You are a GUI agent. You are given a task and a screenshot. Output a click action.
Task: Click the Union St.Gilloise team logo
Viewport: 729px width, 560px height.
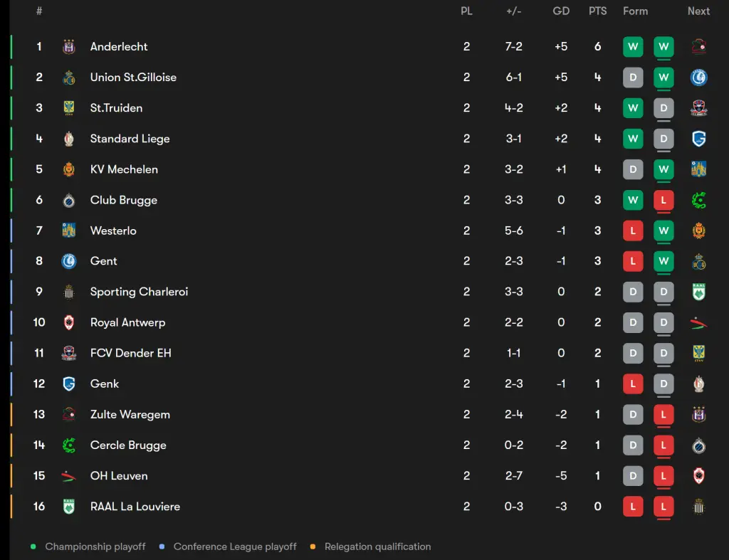69,77
